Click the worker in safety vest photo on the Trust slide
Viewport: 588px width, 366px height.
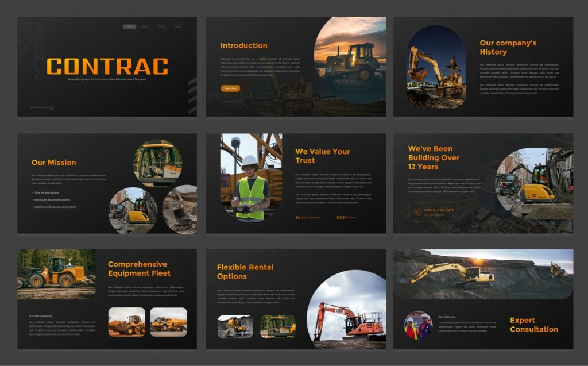(x=250, y=178)
